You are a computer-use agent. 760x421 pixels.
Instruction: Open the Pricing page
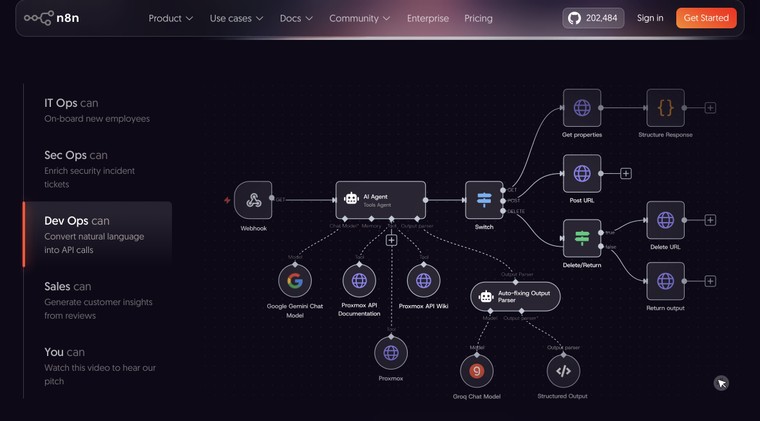pyautogui.click(x=478, y=18)
